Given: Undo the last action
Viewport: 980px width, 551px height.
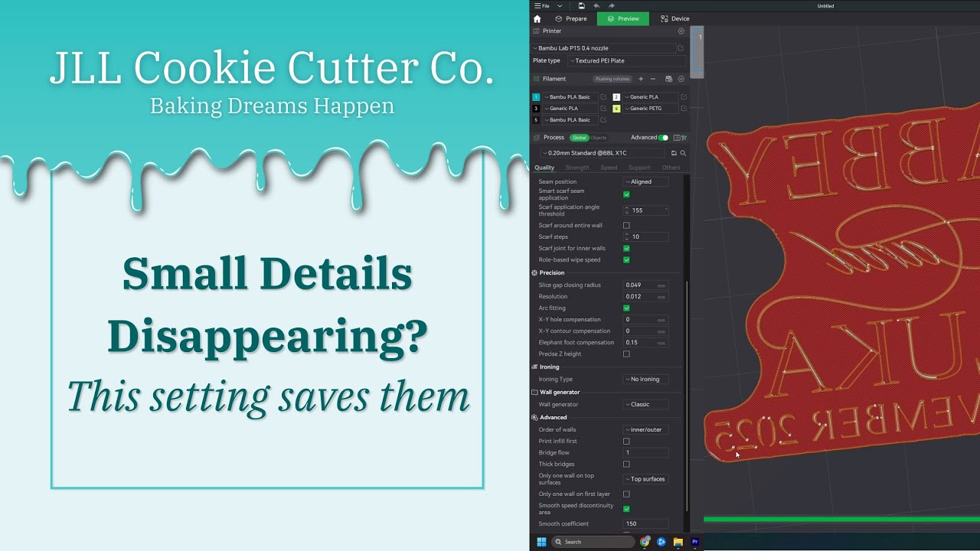Looking at the screenshot, I should click(596, 6).
